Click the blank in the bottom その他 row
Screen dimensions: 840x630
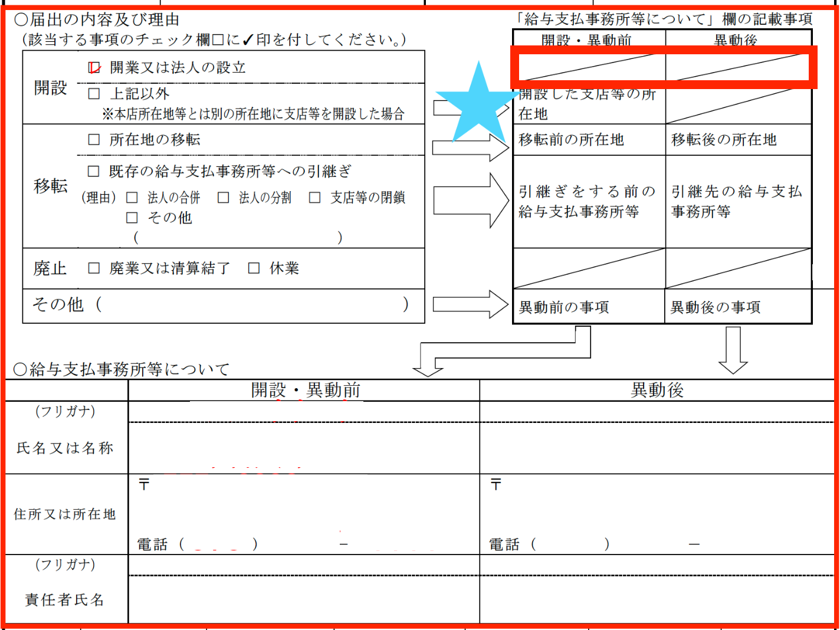(x=252, y=305)
